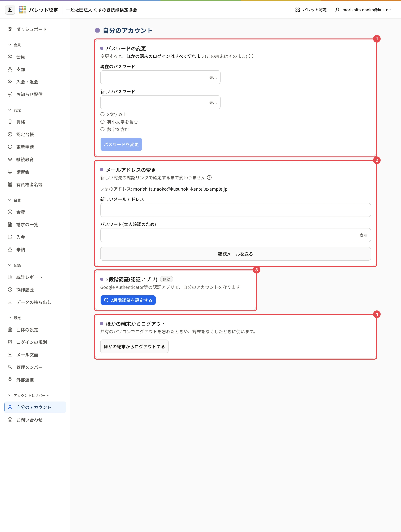
Task: Open 継続教育 in the sidebar
Action: 35,159
